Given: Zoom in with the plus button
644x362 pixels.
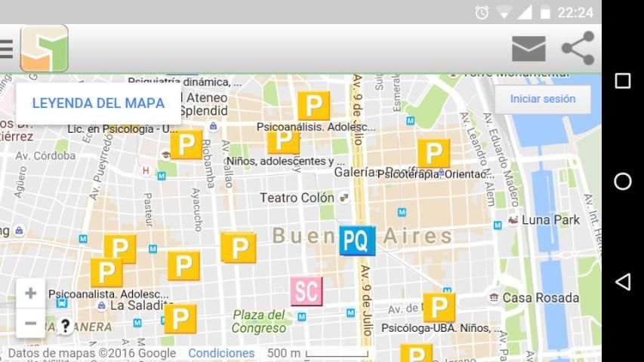Looking at the screenshot, I should 30,293.
